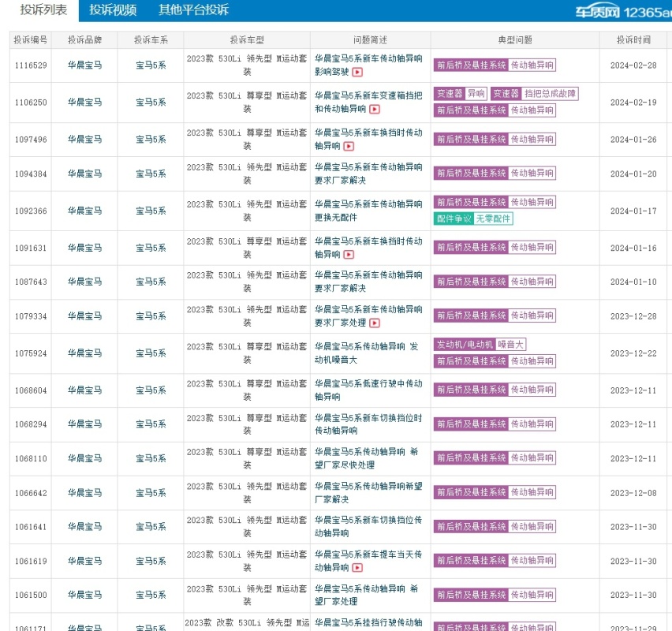
Task: Click 华晨宝马 brand in row 1094384
Action: 85,174
